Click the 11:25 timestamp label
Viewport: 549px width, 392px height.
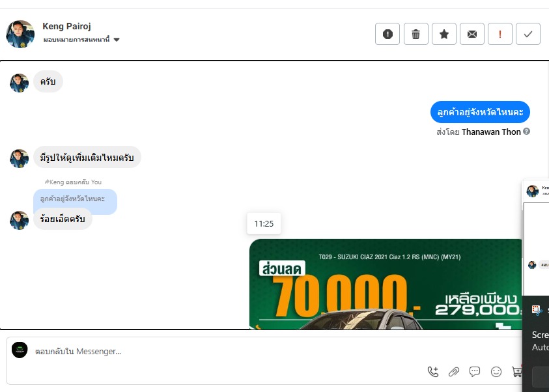(x=264, y=223)
